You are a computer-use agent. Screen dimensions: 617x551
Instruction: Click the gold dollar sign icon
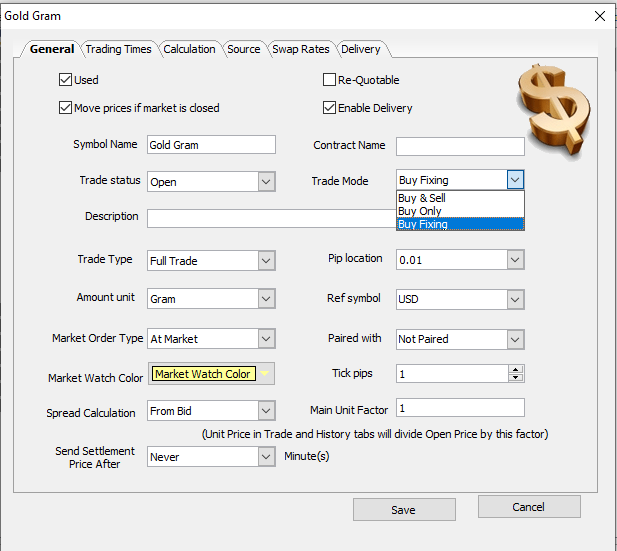tap(553, 108)
